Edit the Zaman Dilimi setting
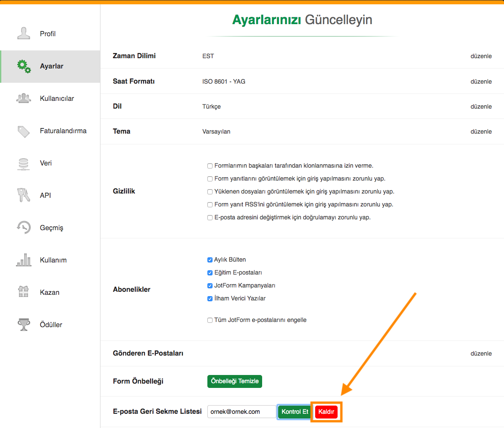The image size is (504, 428). (481, 56)
